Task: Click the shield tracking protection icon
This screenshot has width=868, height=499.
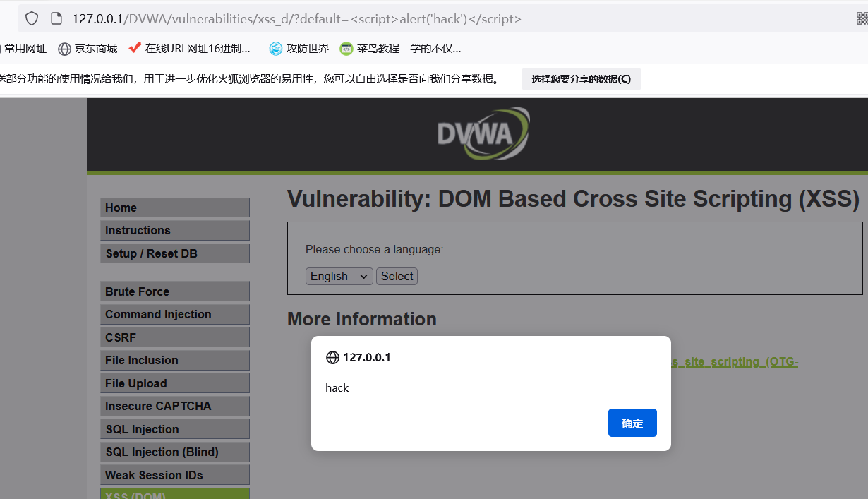Action: click(x=32, y=18)
